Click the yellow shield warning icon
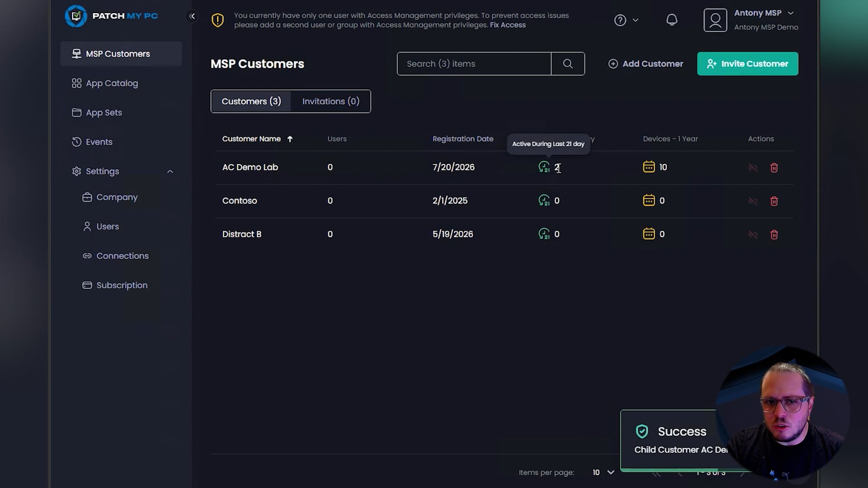The image size is (868, 488). pyautogui.click(x=217, y=20)
